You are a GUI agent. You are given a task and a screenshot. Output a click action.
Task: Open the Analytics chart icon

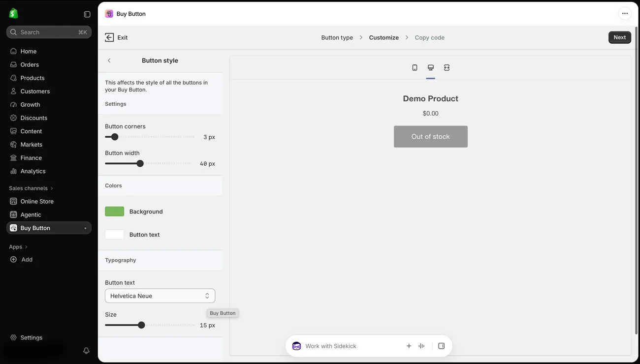pyautogui.click(x=13, y=171)
